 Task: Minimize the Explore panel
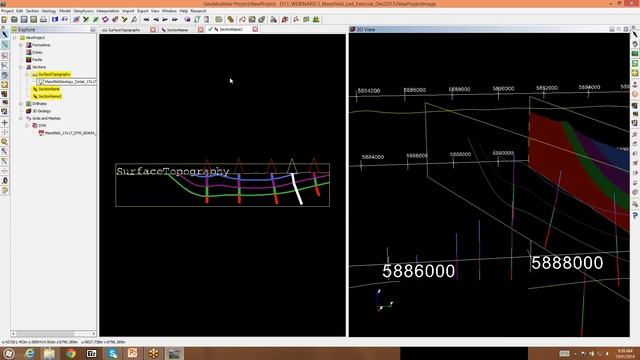(x=93, y=30)
